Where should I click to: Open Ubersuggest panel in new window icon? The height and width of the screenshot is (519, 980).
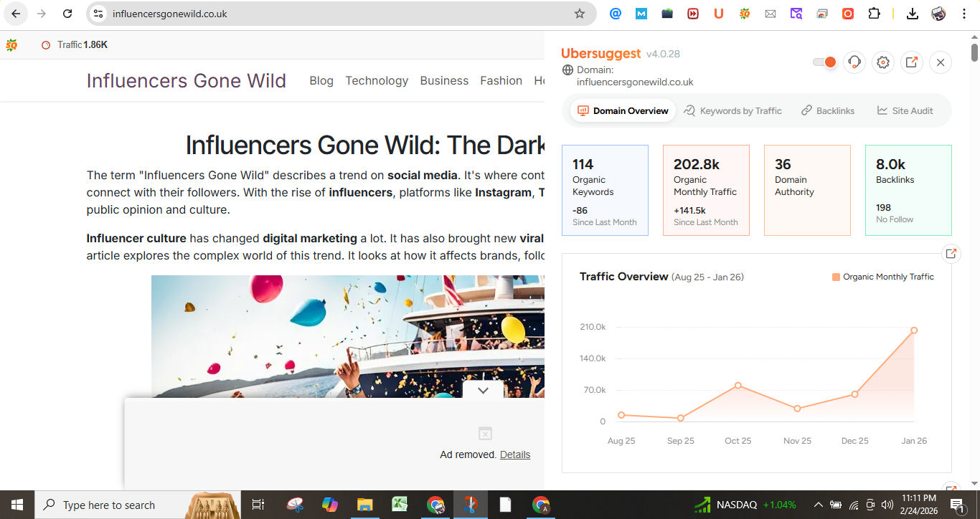(911, 62)
